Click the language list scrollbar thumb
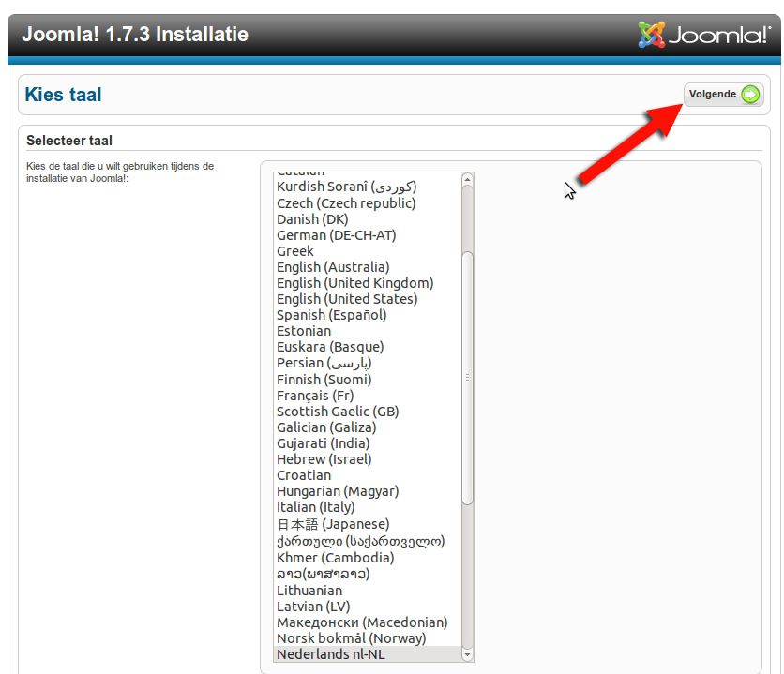 point(468,378)
